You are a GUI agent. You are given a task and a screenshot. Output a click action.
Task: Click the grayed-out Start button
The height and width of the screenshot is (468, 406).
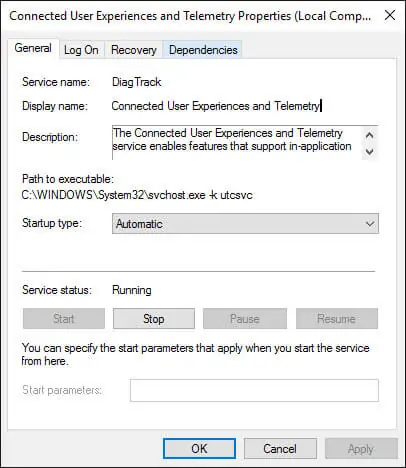(x=64, y=319)
